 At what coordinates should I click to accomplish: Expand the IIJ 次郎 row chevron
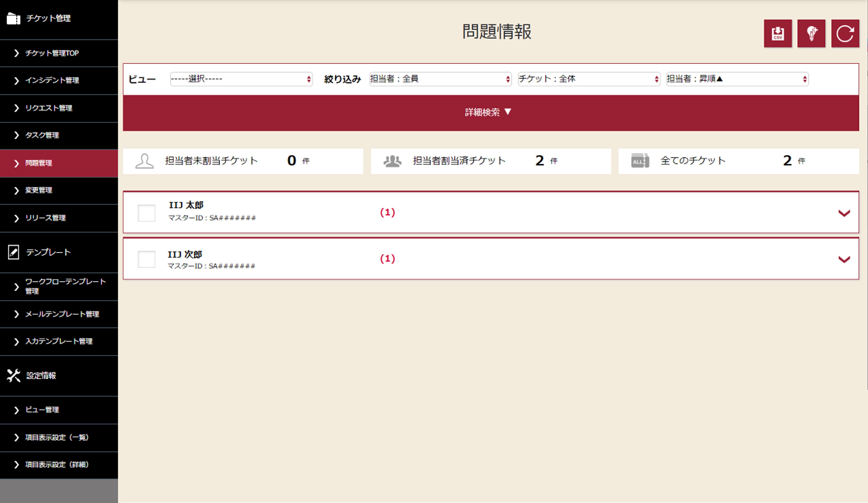click(x=844, y=259)
